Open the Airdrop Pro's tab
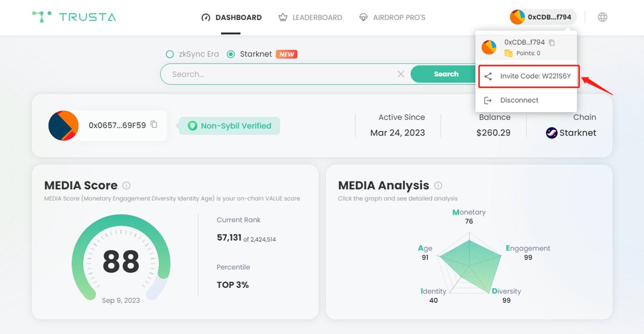Screen dimensions: 644x334 (392, 18)
